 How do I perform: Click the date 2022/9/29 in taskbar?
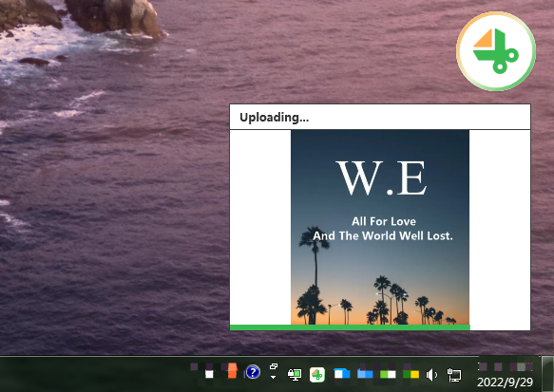[505, 383]
